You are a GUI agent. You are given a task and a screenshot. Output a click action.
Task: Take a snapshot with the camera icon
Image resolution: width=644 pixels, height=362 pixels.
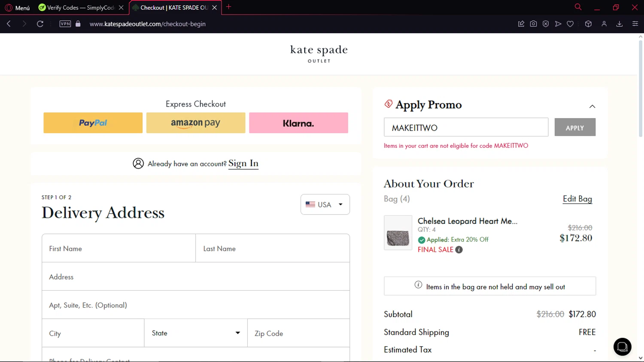point(533,24)
